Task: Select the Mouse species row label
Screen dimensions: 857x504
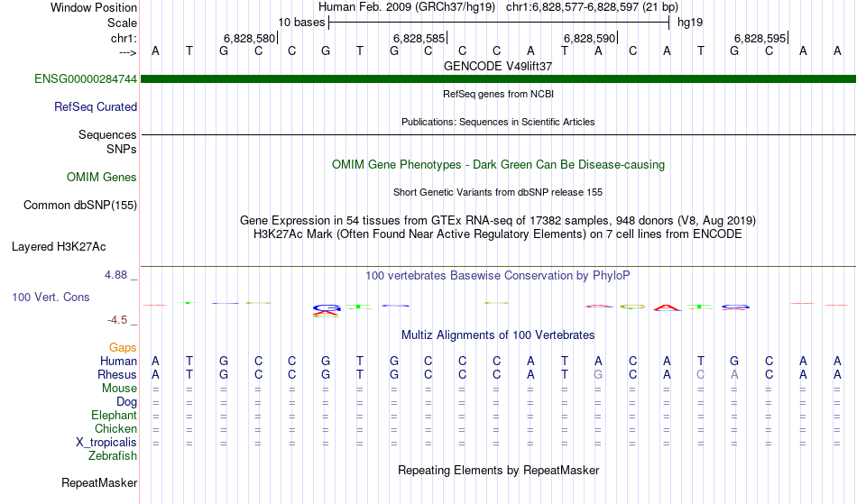Action: (x=119, y=389)
